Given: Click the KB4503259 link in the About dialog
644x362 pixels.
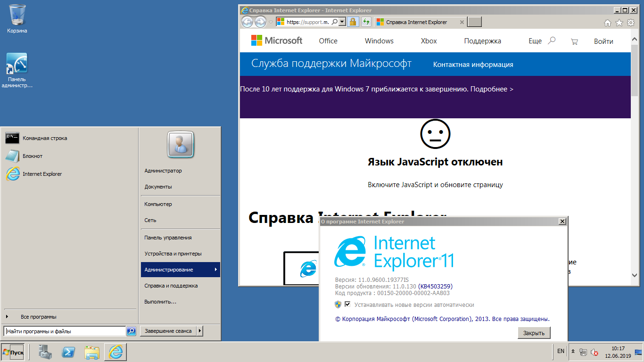Looking at the screenshot, I should [436, 286].
